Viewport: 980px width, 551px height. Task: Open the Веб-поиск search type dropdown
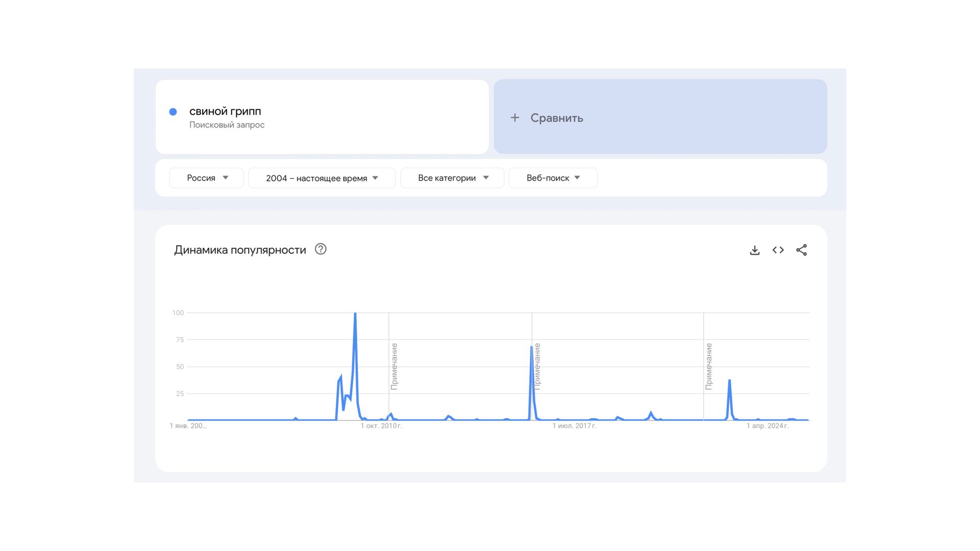pos(553,178)
